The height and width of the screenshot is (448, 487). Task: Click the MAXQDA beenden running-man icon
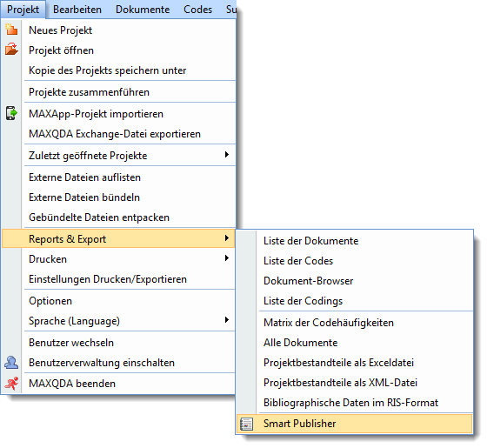[x=11, y=384]
